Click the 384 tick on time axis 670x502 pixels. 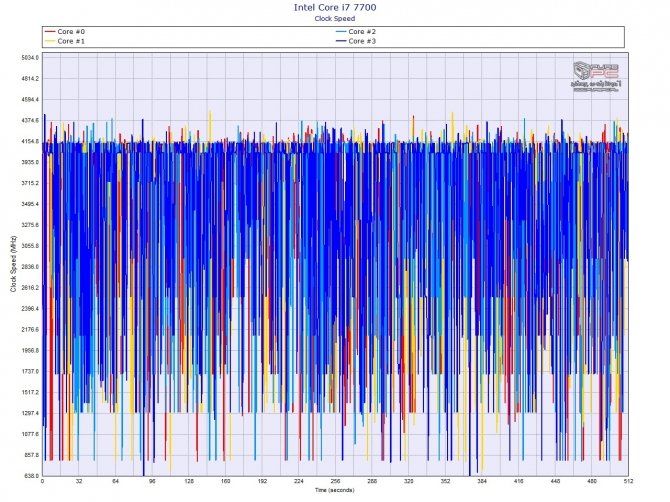pyautogui.click(x=482, y=481)
